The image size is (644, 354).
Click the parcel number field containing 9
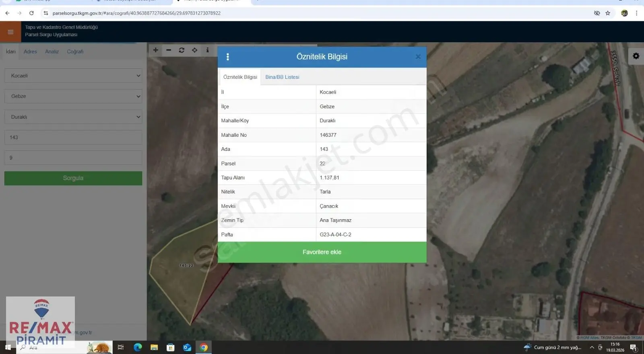coord(73,158)
